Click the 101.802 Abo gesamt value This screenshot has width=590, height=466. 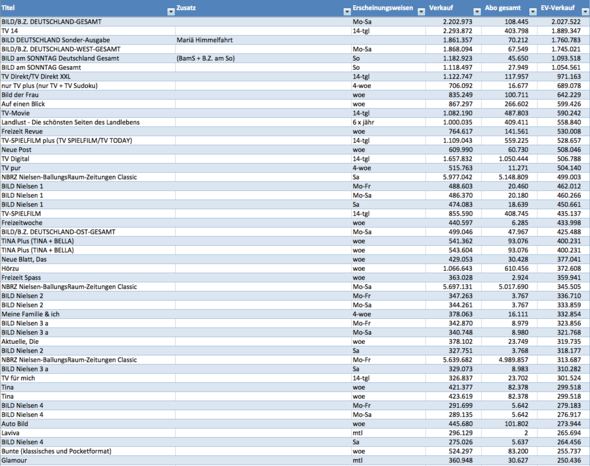[x=509, y=424]
